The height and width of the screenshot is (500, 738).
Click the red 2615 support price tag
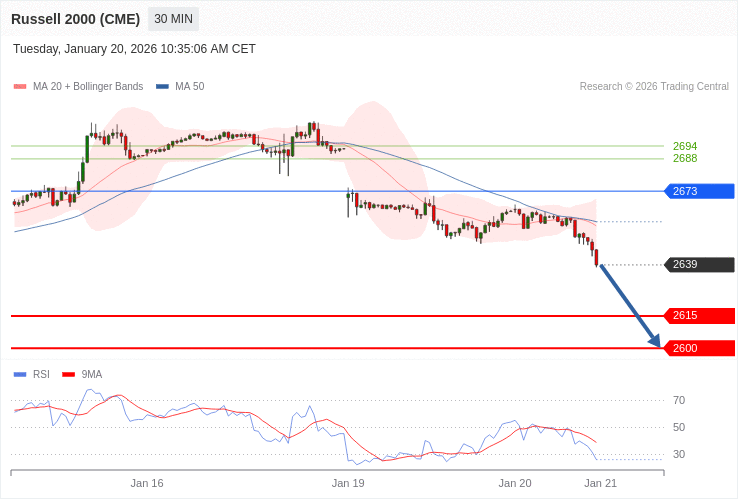click(699, 315)
